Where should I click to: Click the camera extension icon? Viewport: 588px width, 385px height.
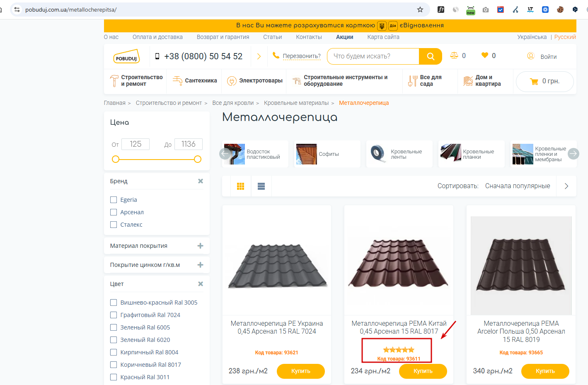pyautogui.click(x=486, y=10)
